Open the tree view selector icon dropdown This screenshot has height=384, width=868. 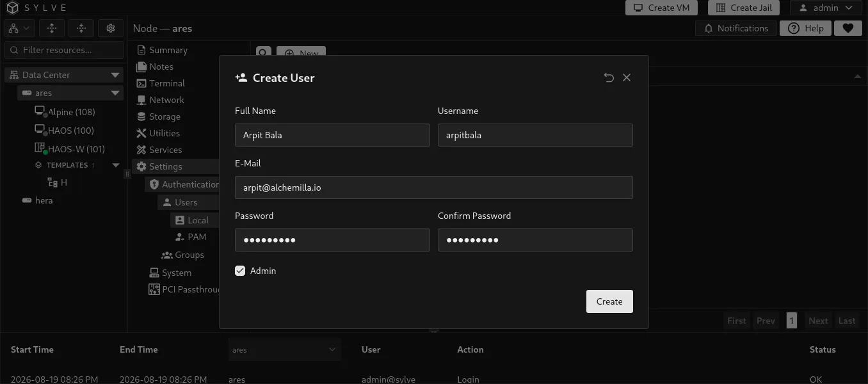click(x=20, y=28)
